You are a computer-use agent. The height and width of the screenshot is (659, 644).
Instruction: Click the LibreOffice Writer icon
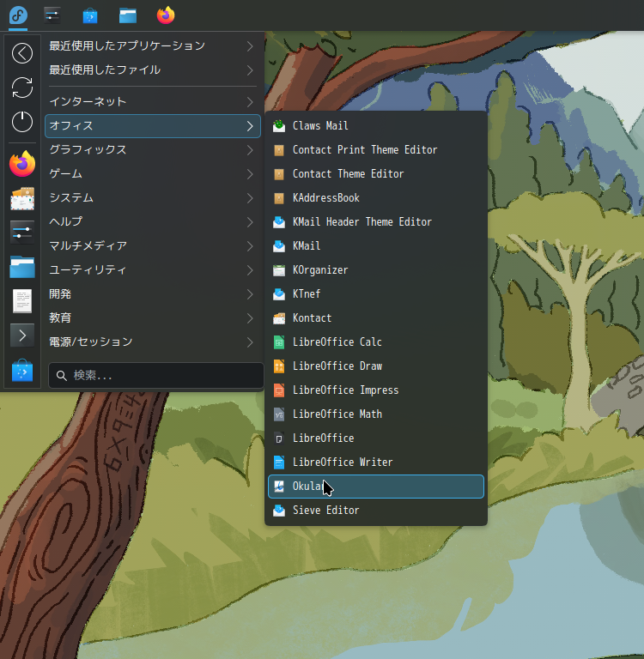(x=279, y=463)
